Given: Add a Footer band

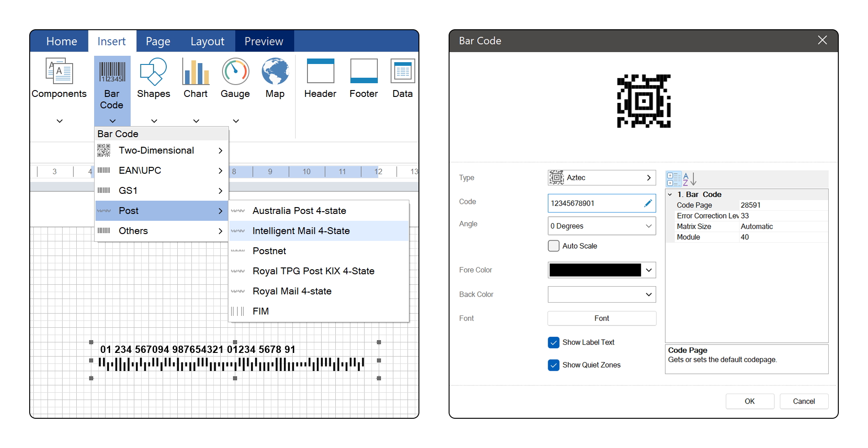Looking at the screenshot, I should coord(364,71).
